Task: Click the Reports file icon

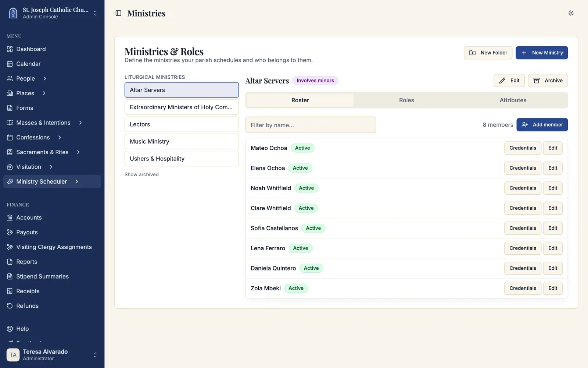Action: coord(10,262)
